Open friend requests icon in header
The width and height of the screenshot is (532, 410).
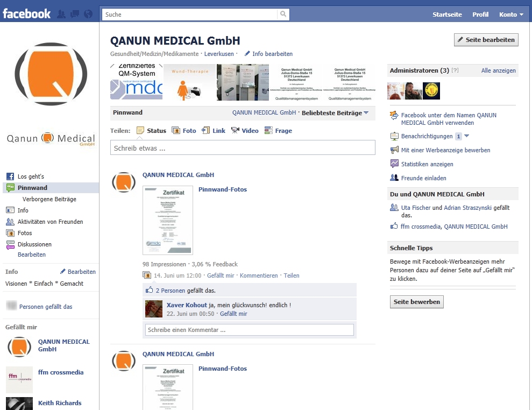[61, 14]
